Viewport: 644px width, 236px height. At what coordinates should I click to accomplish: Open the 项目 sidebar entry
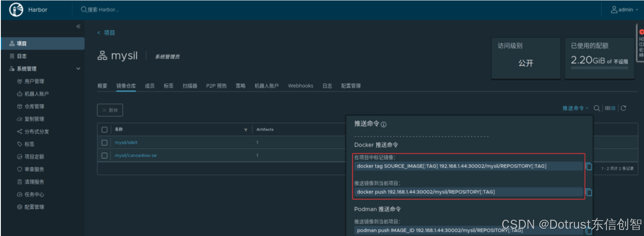43,44
